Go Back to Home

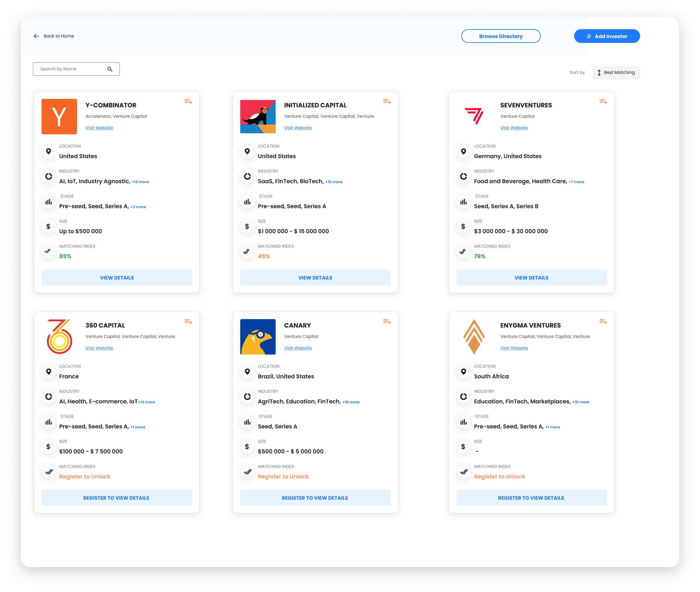pos(59,36)
